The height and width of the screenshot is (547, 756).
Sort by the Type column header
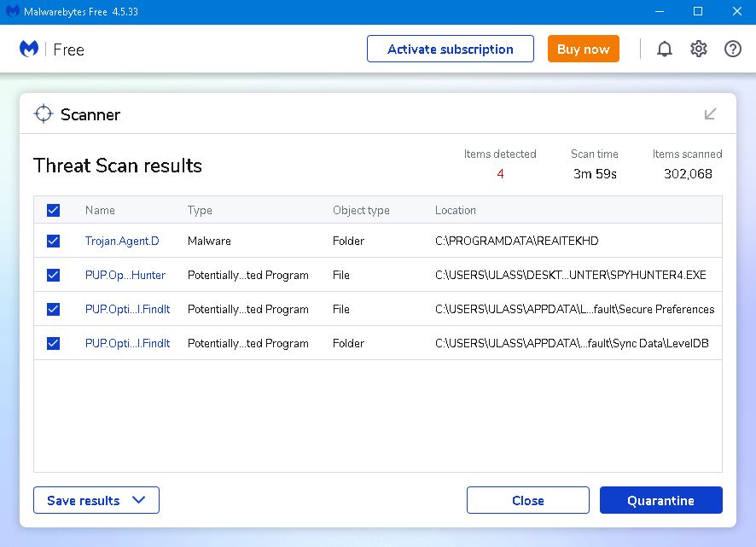coord(200,210)
